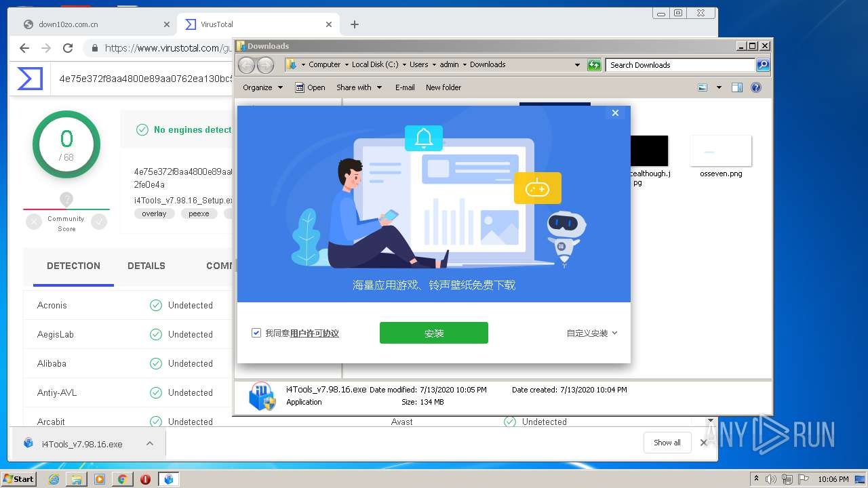The height and width of the screenshot is (488, 868).
Task: Open the DETAILS tab on VirusTotal
Action: point(146,266)
